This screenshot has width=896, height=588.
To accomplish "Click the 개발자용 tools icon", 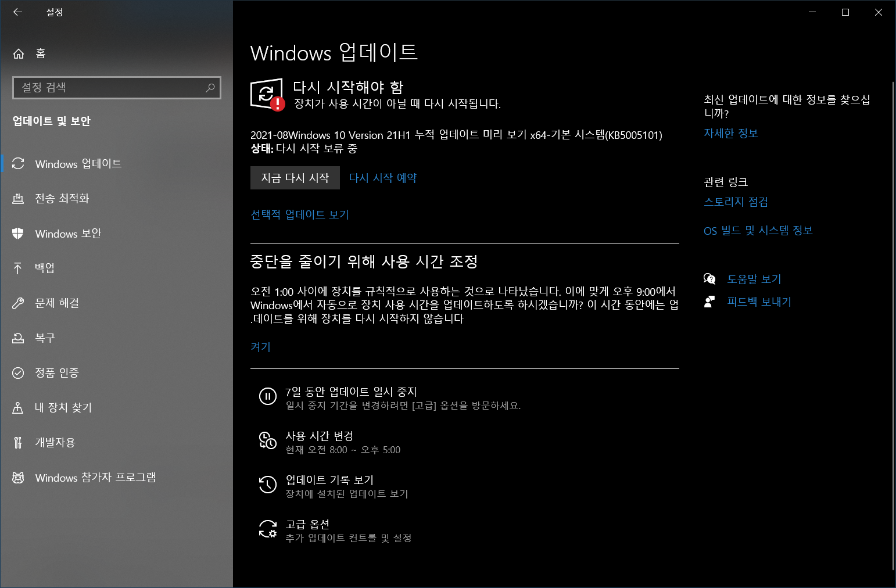I will [x=18, y=443].
